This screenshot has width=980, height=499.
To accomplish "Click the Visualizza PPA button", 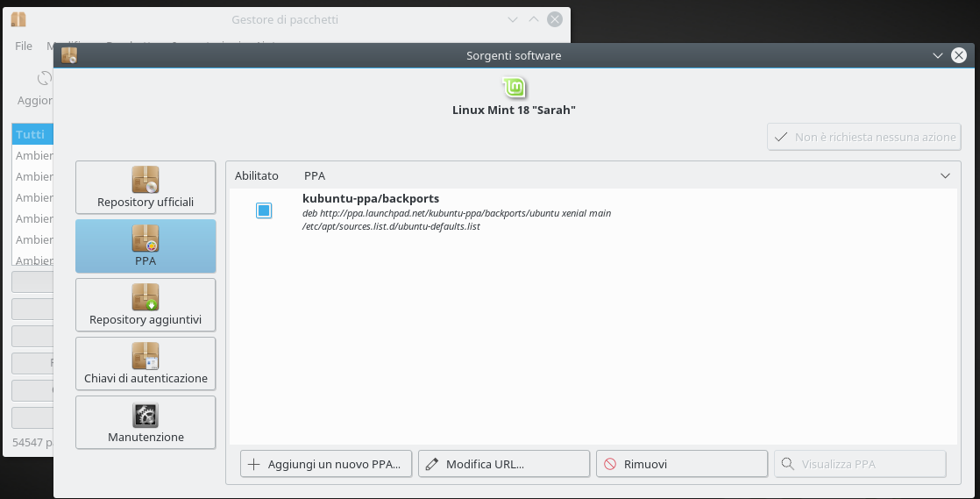I will tap(860, 464).
